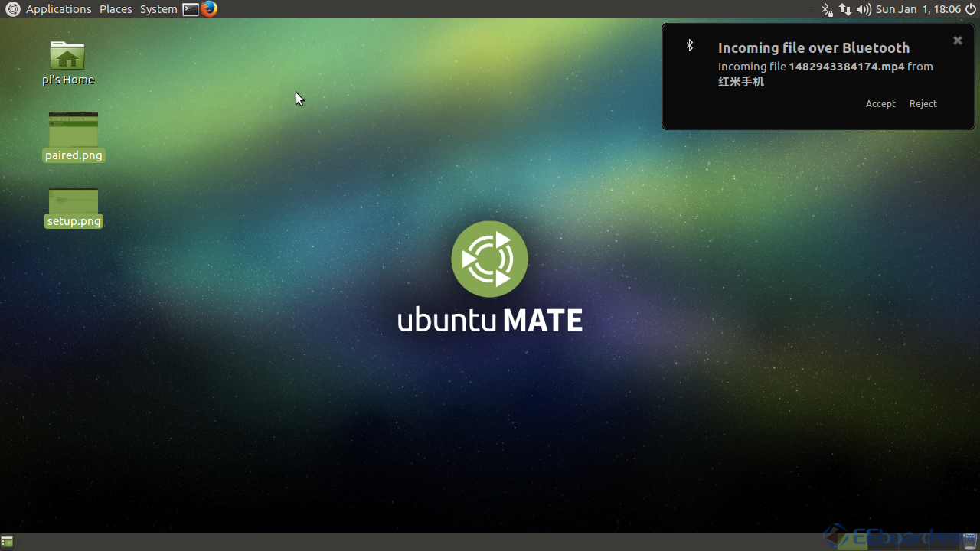Click the Bluetooth icon in the notification
This screenshot has height=551, width=980.
pos(689,45)
